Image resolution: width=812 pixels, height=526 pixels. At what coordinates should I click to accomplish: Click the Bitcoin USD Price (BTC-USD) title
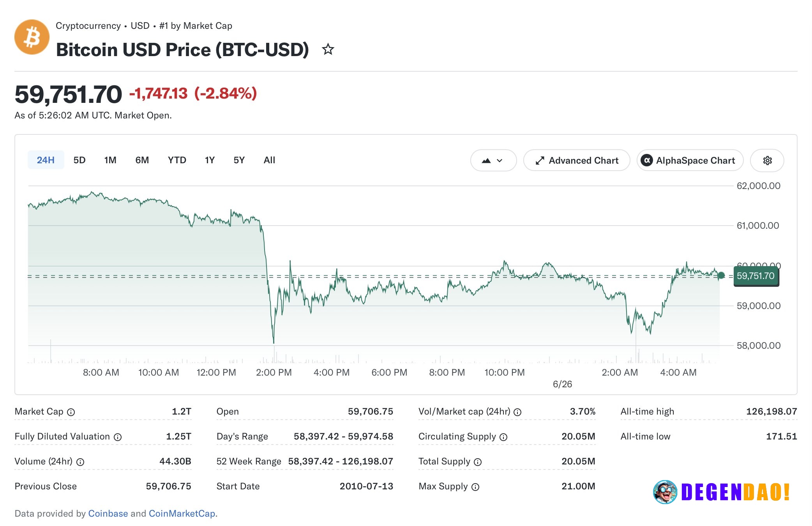(x=182, y=50)
